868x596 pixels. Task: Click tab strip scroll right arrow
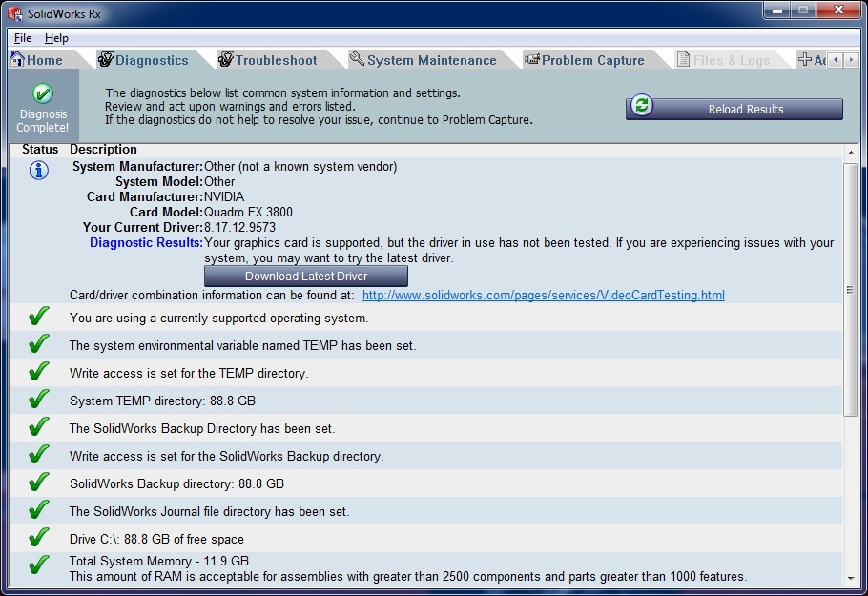pos(851,60)
